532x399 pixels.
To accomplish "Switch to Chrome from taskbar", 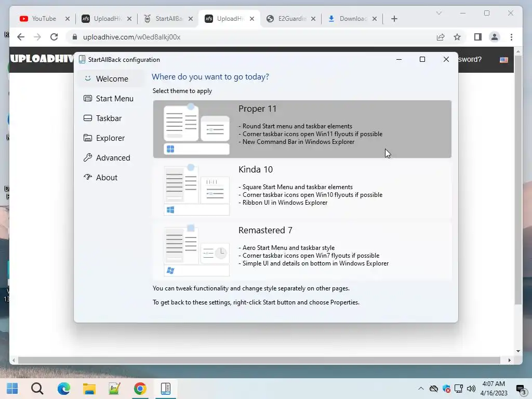I will 140,389.
